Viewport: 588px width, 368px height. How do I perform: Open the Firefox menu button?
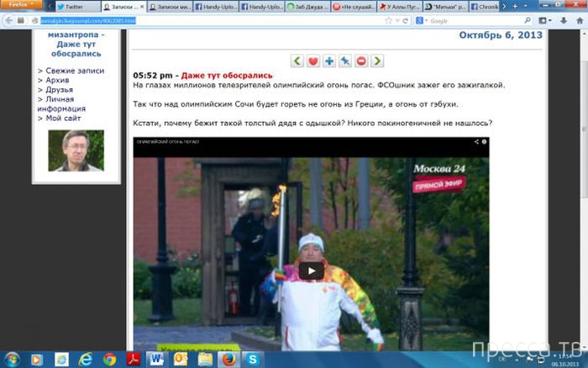click(20, 5)
